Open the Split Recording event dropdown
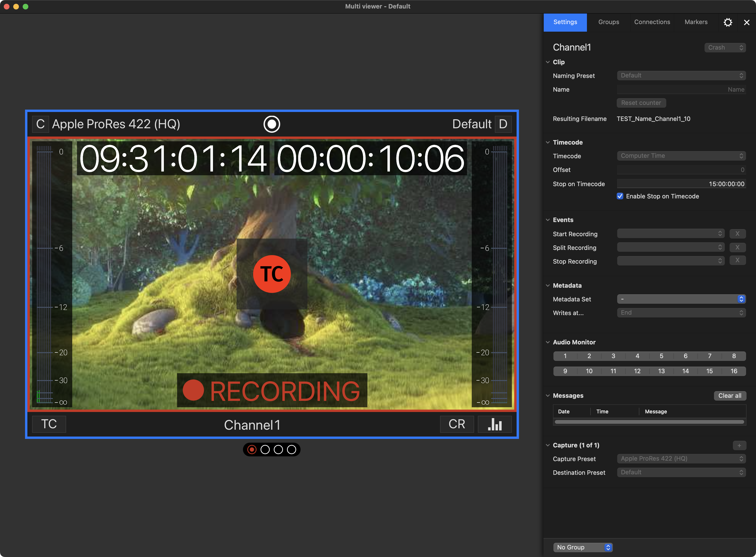The image size is (756, 557). coord(671,248)
